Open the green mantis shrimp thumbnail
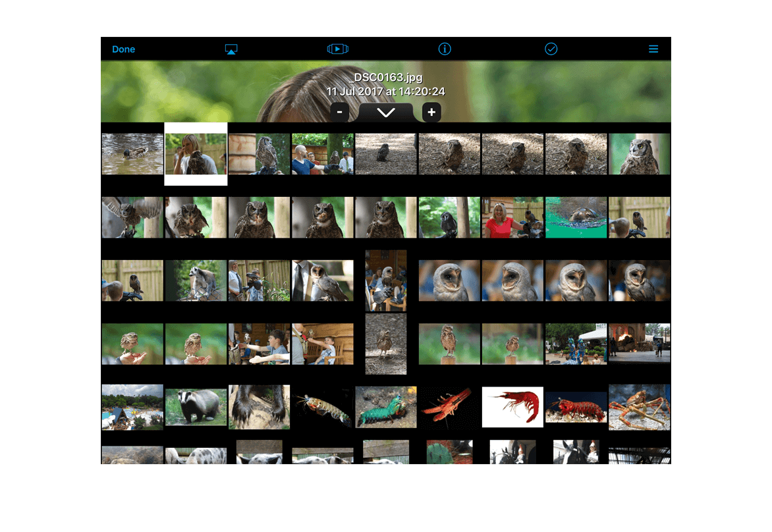772x532 pixels. coord(386,407)
